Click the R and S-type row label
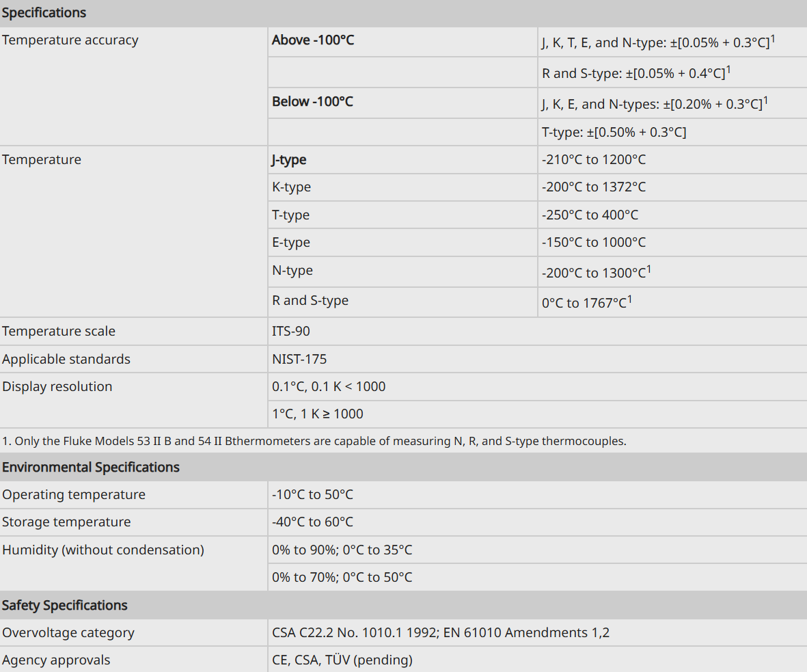This screenshot has width=807, height=672. pyautogui.click(x=310, y=300)
